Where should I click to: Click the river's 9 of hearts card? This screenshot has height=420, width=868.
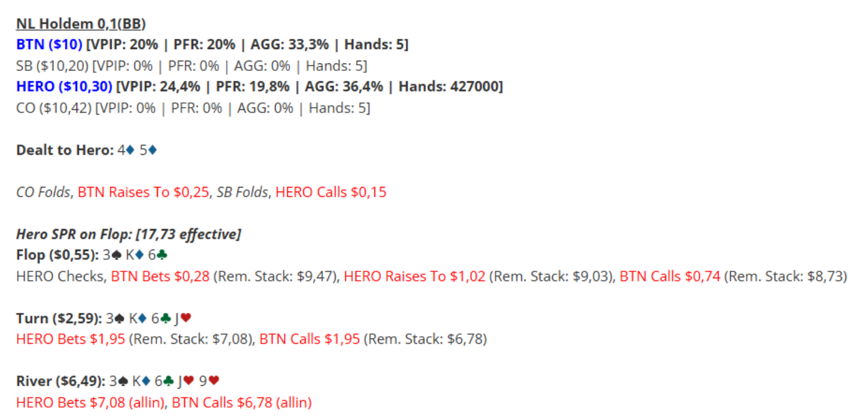(x=209, y=381)
